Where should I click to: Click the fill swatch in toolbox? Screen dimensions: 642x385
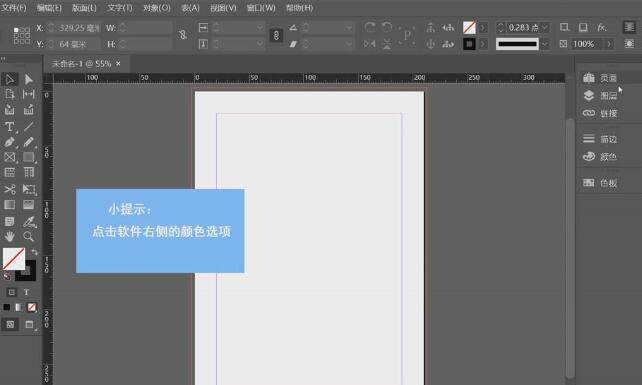(x=14, y=259)
